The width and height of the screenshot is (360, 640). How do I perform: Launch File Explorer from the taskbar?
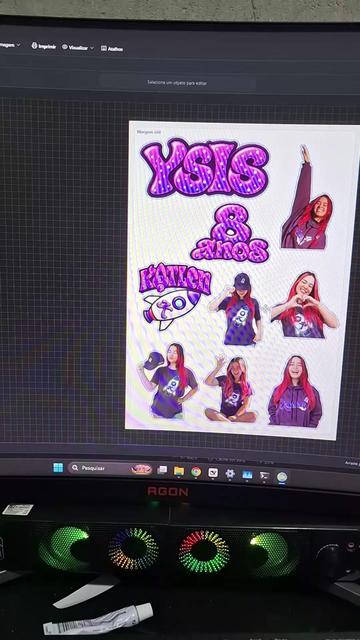(x=179, y=471)
